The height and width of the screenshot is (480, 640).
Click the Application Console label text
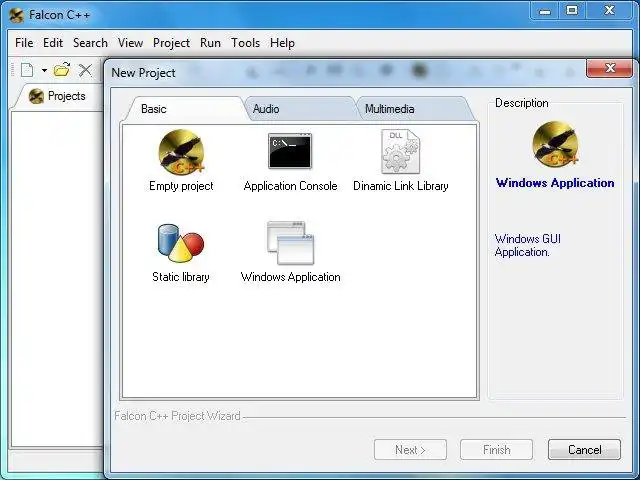(290, 186)
